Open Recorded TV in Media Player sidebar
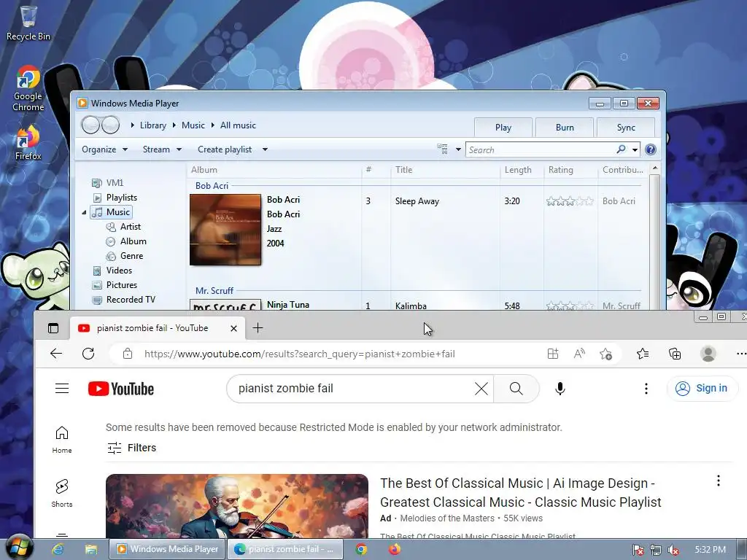This screenshot has width=747, height=560. [x=124, y=300]
